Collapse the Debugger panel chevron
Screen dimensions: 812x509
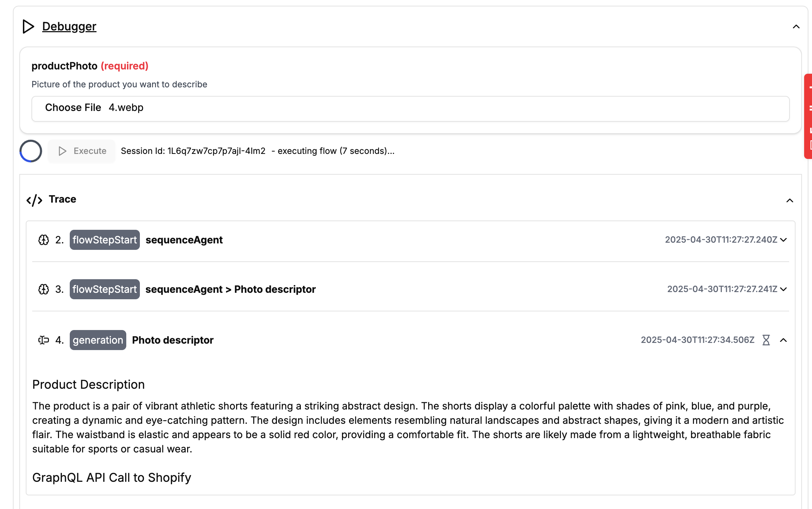(x=796, y=27)
